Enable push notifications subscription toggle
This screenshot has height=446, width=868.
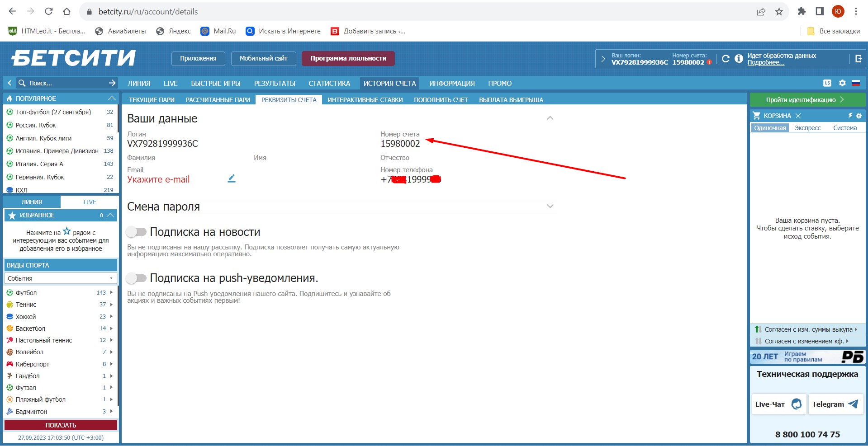[x=136, y=278]
